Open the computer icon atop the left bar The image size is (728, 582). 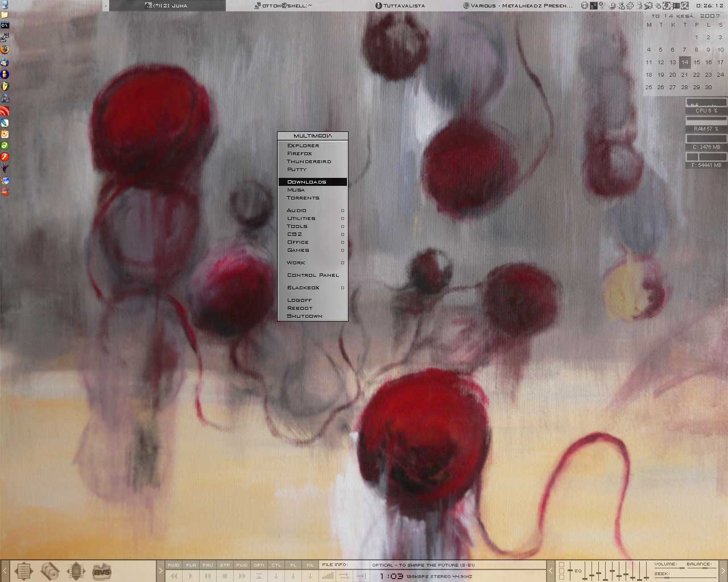pos(5,4)
